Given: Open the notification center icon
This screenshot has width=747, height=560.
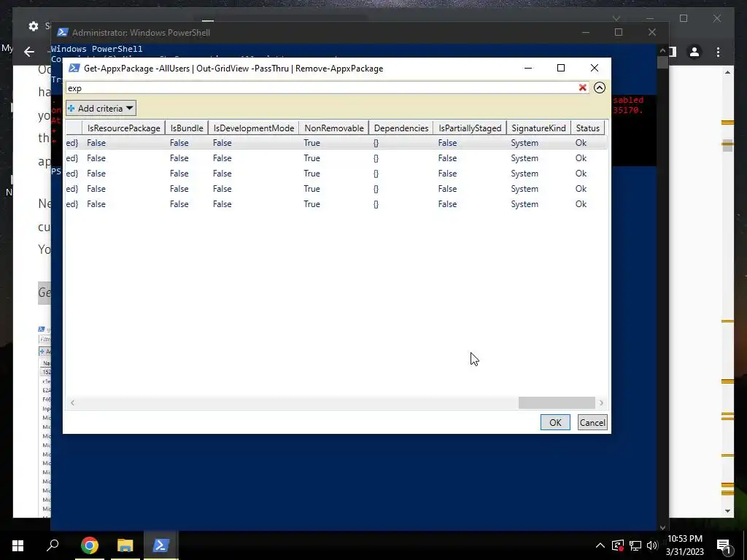Looking at the screenshot, I should (x=723, y=545).
